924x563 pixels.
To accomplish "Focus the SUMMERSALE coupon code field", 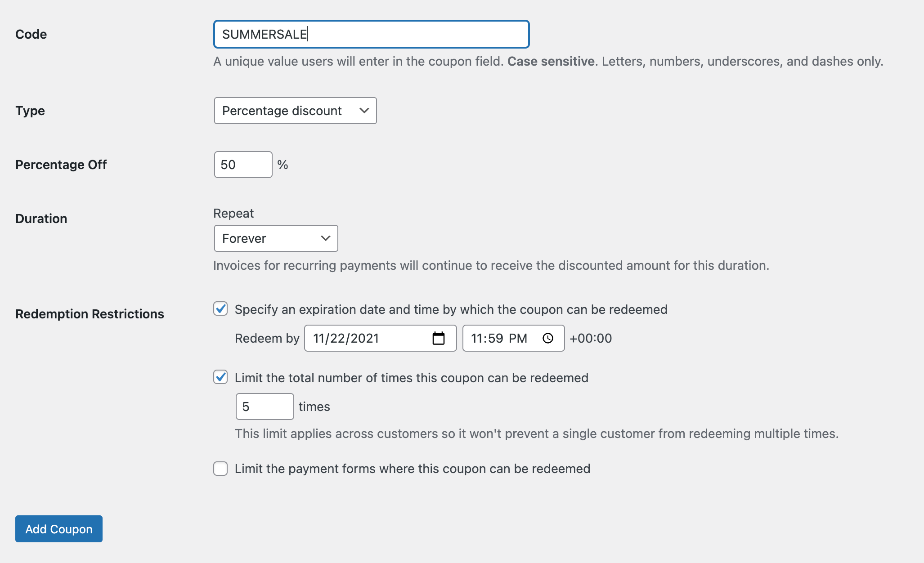I will (x=371, y=34).
